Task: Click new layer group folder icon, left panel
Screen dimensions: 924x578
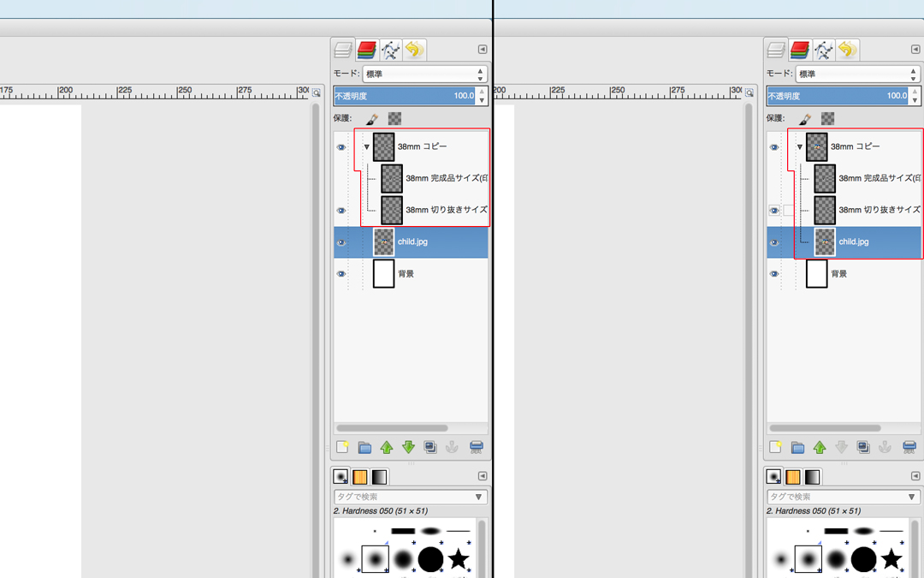Action: [x=364, y=447]
